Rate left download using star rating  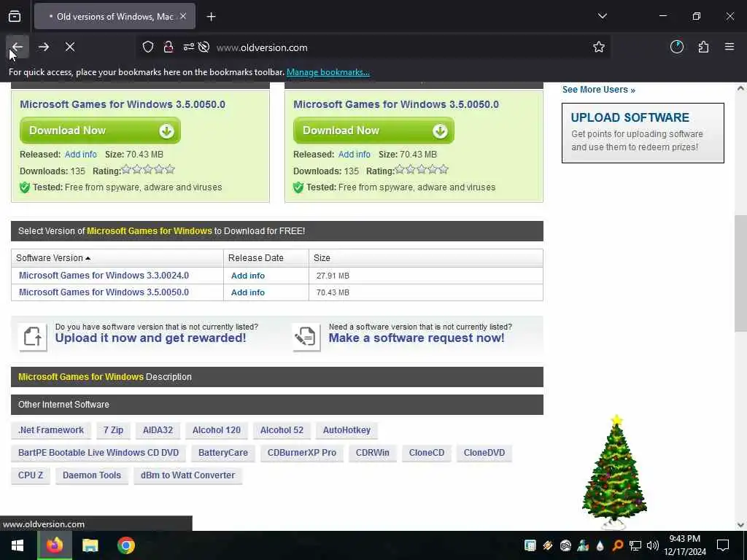[x=148, y=169]
